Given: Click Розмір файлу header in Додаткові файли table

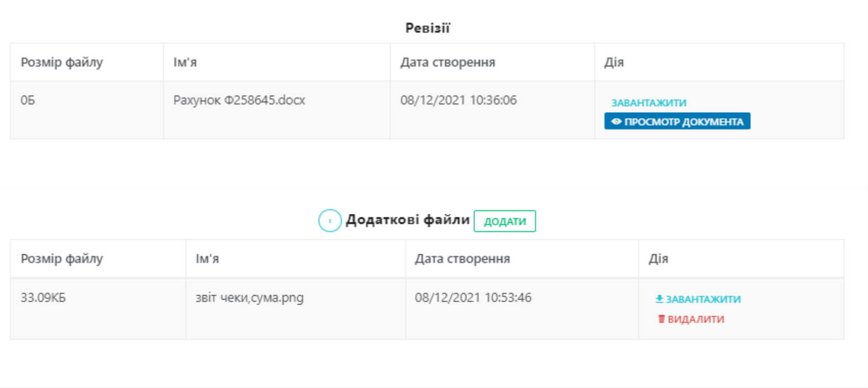Looking at the screenshot, I should 62,259.
